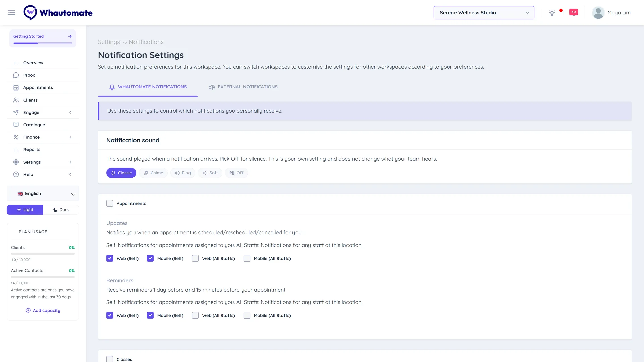Click Maya Lim's avatar
644x362 pixels.
tap(598, 13)
